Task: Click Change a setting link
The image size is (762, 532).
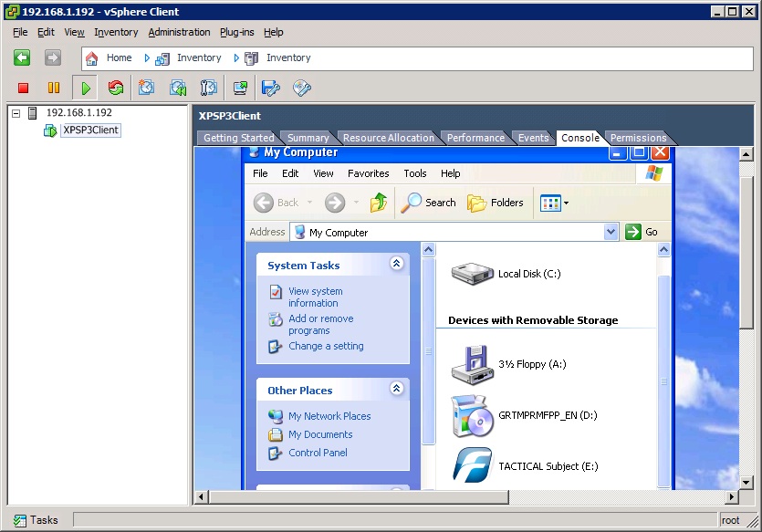Action: (x=326, y=346)
